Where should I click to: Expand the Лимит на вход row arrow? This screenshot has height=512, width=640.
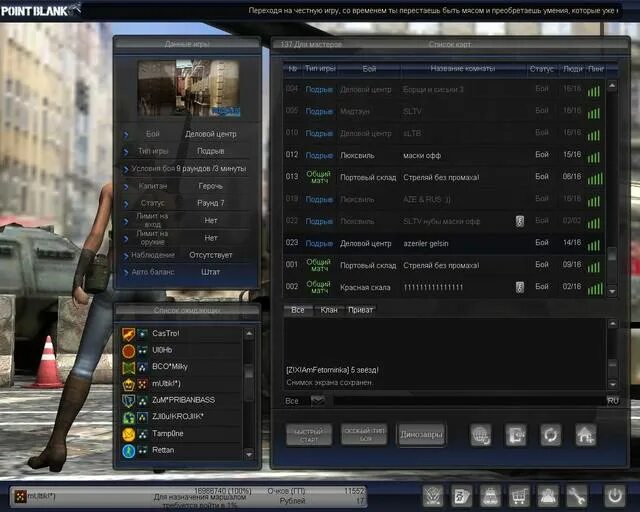click(x=126, y=221)
